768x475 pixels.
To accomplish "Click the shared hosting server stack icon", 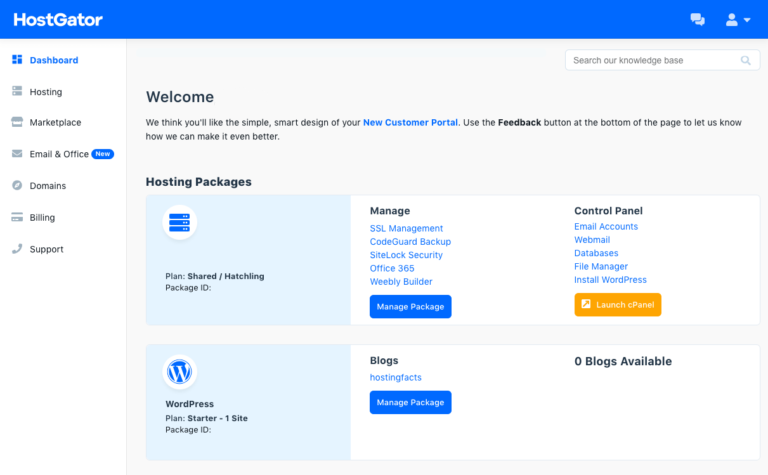I will [x=179, y=222].
